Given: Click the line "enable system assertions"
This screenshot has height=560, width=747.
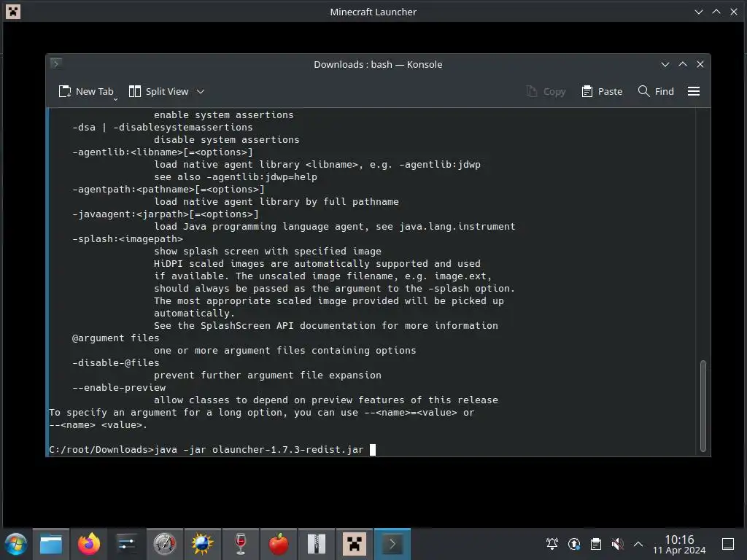Looking at the screenshot, I should point(224,114).
